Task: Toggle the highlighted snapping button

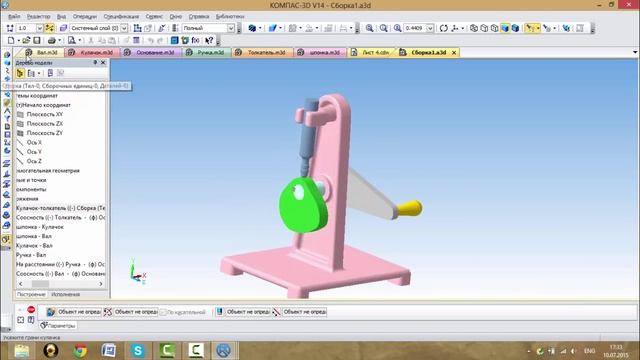Action: click(x=50, y=28)
